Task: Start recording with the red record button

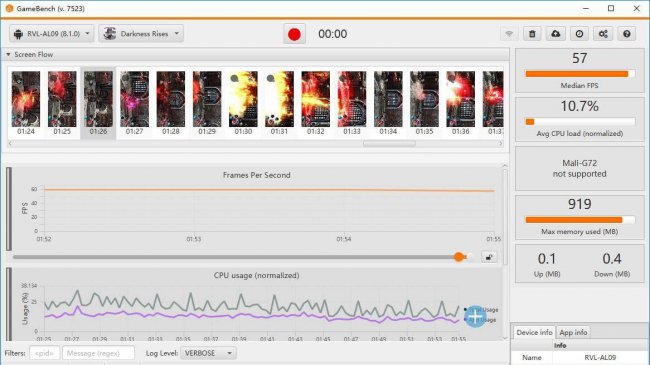Action: pos(294,34)
